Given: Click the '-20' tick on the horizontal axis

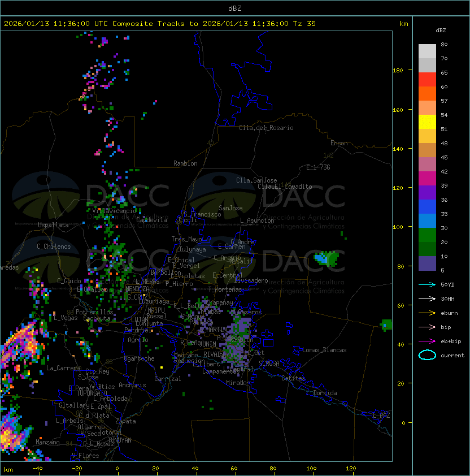Looking at the screenshot, I should (x=77, y=469).
